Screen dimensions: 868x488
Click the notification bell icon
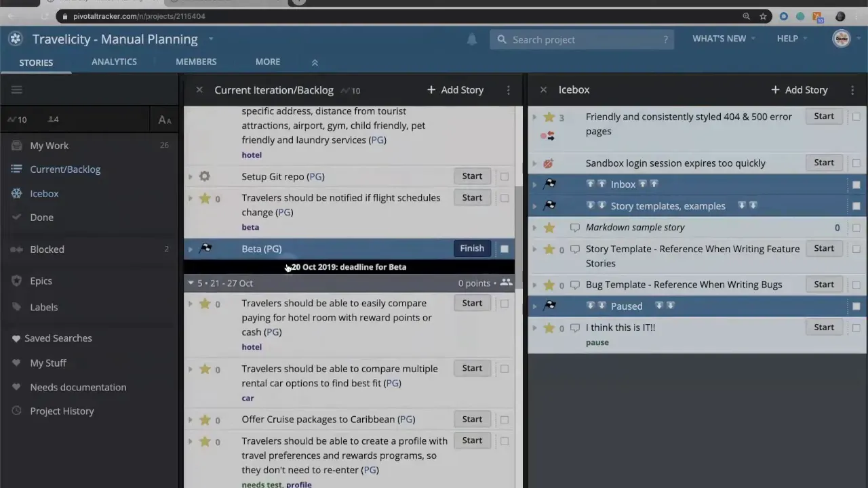click(x=471, y=39)
